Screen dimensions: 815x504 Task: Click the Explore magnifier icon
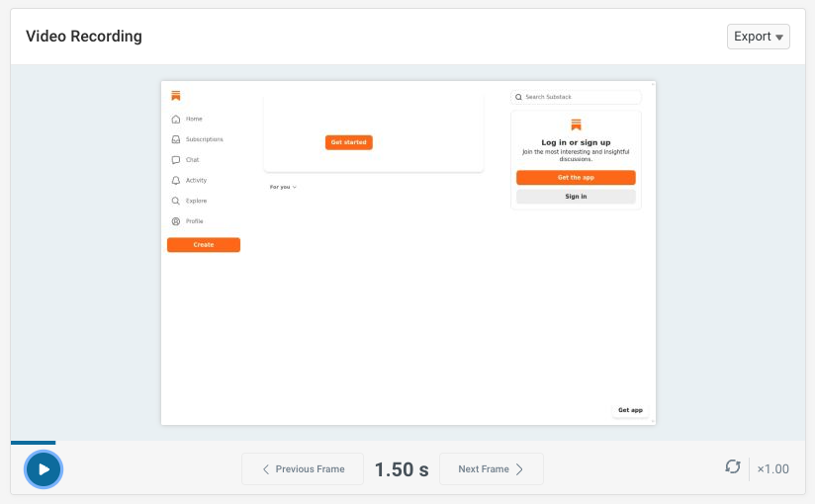pos(176,201)
